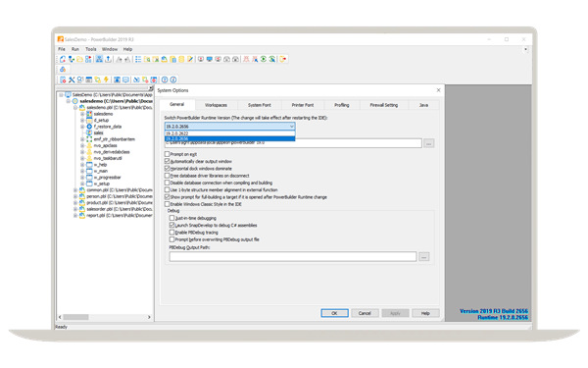Image resolution: width=588 pixels, height=368 pixels.
Task: Click the Help button in the dialog
Action: [425, 313]
